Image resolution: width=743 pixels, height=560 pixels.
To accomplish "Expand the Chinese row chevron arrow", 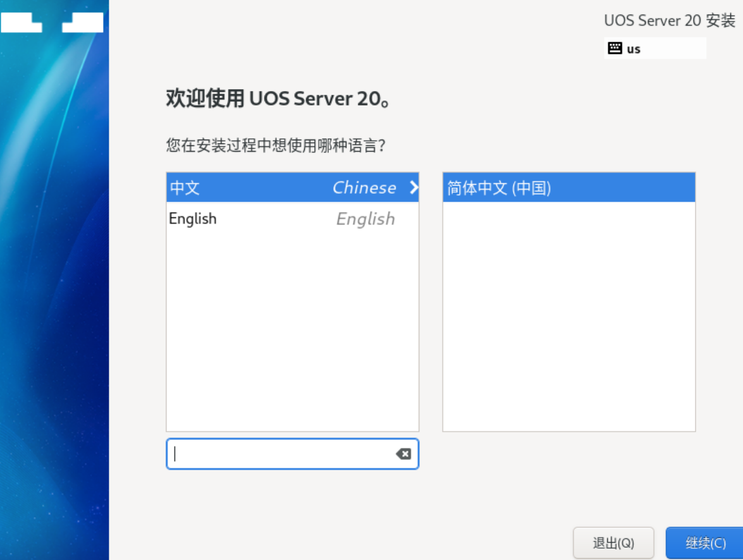I will tap(414, 187).
